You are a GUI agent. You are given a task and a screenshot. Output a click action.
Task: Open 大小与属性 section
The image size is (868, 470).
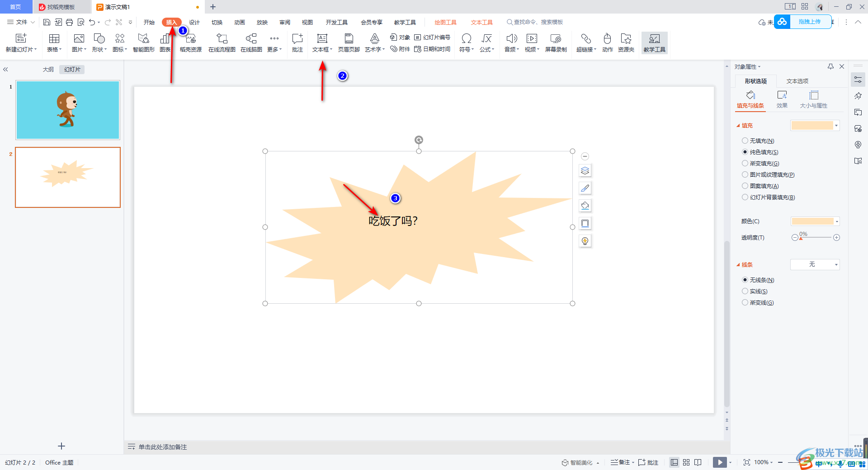[814, 99]
